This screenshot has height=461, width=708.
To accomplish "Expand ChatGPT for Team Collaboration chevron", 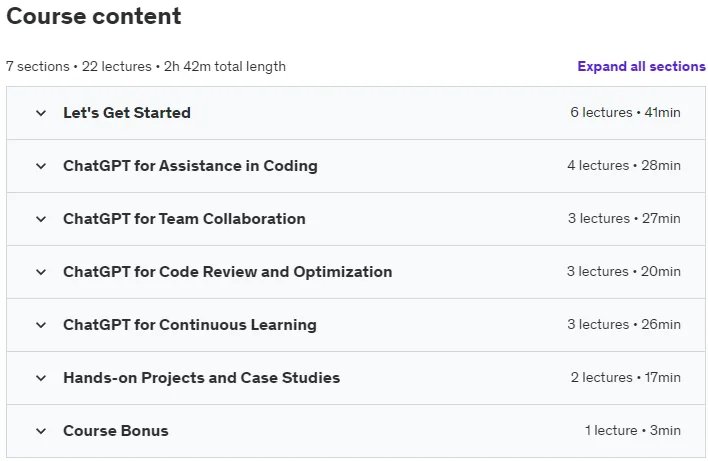I will click(x=41, y=219).
